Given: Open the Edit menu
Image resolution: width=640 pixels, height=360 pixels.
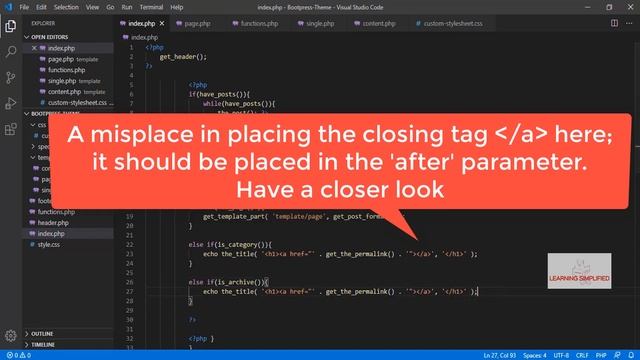Looking at the screenshot, I should (x=41, y=7).
